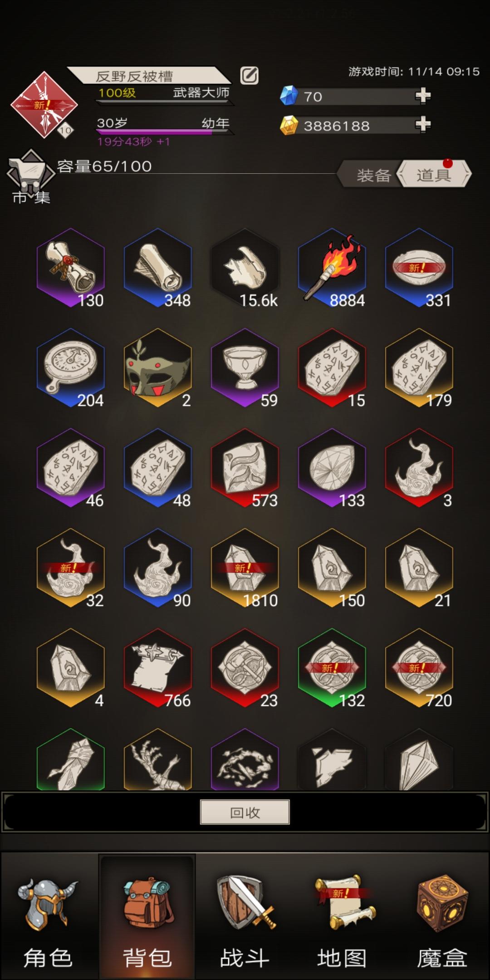The width and height of the screenshot is (490, 980).
Task: Select the goblet item with count 59
Action: point(245,368)
